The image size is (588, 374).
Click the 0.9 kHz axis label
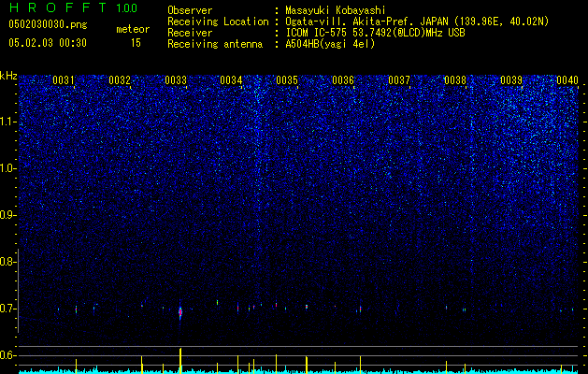[7, 215]
